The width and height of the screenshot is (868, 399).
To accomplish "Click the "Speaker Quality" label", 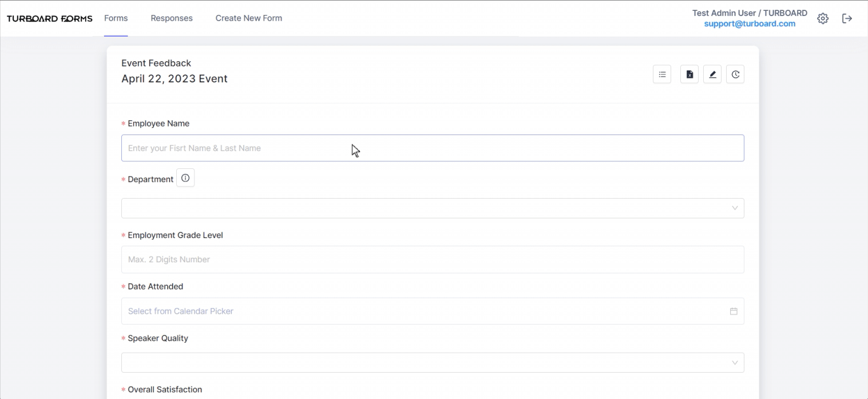I will point(158,338).
